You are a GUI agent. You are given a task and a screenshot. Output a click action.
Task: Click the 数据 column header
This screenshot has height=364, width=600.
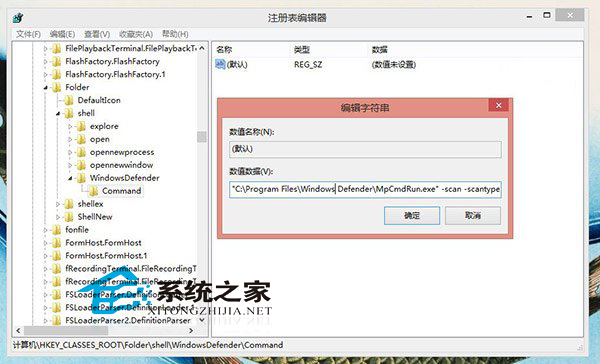coord(380,50)
